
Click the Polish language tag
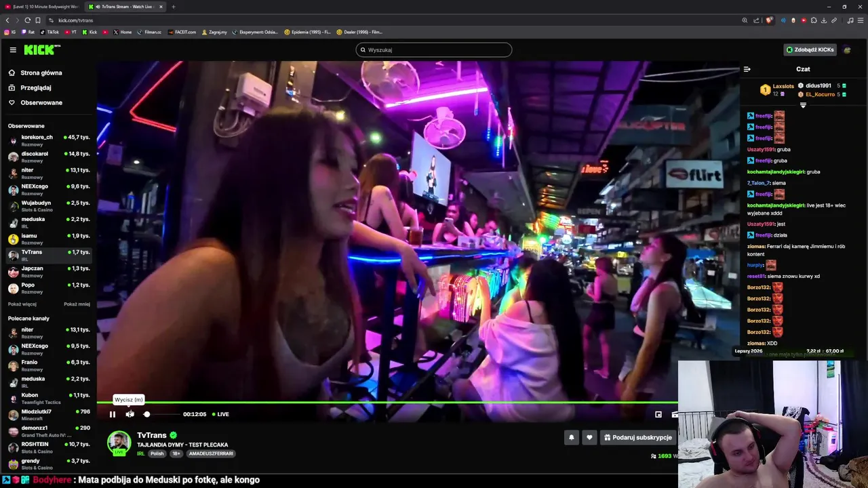157,453
